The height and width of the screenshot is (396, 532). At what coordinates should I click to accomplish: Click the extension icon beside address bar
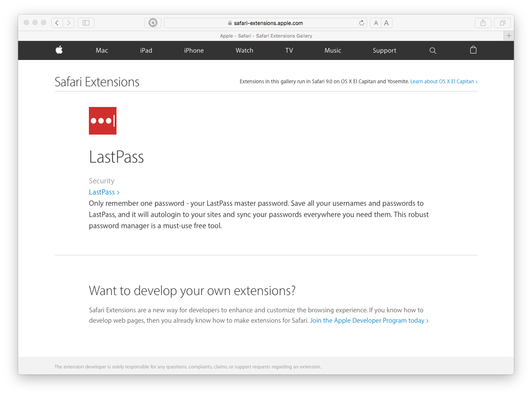coord(153,23)
